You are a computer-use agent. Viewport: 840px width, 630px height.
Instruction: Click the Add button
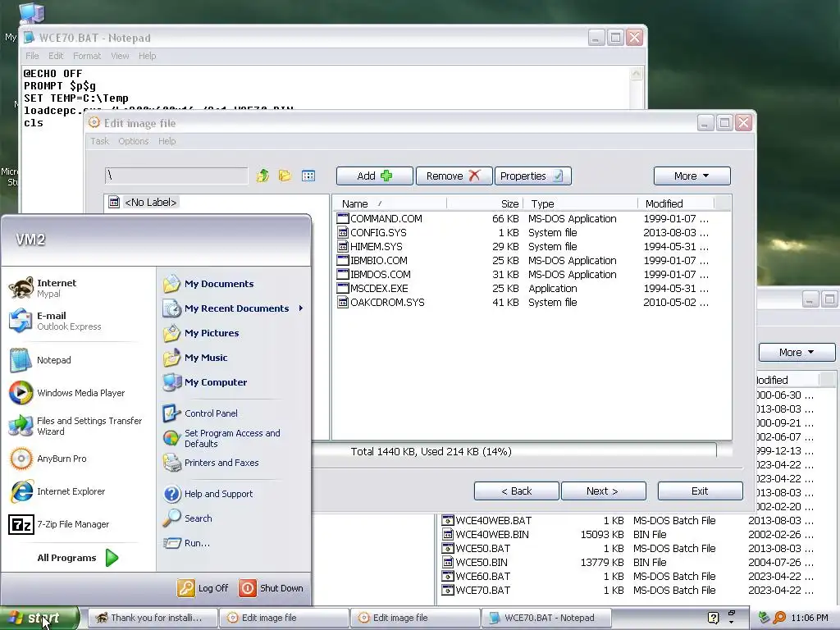(374, 176)
